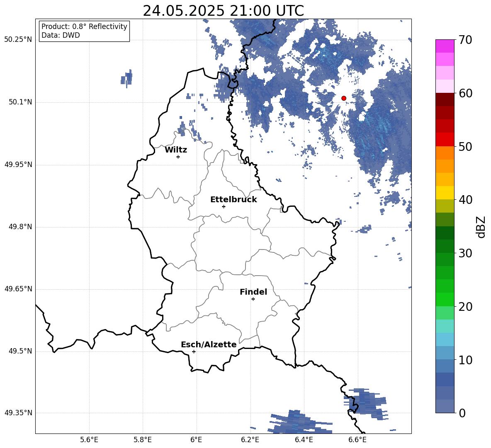Click the 'Product: 0.8° Reflectivity' text
Viewport: 491px width, 448px height.
point(84,27)
